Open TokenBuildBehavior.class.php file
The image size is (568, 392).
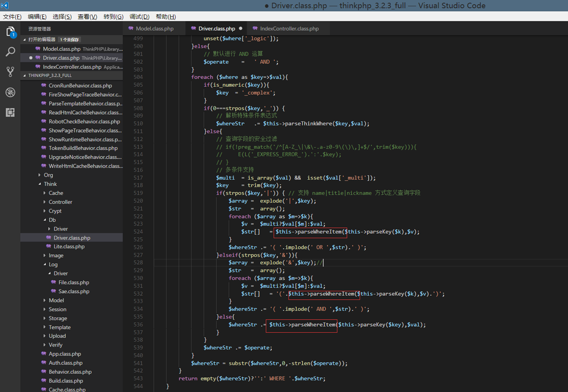pos(72,148)
